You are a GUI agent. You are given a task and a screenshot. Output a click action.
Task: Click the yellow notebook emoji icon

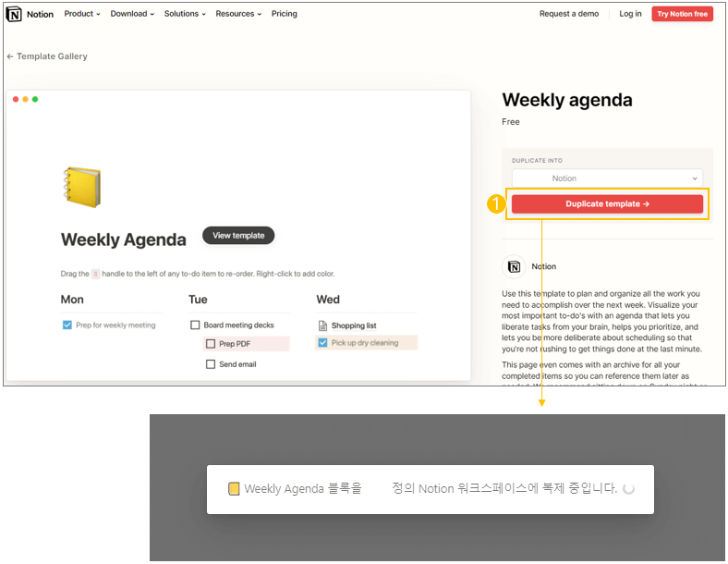tap(82, 187)
